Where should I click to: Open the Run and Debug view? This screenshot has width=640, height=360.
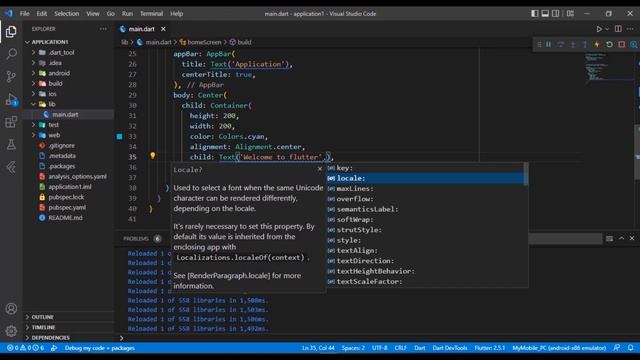11,99
